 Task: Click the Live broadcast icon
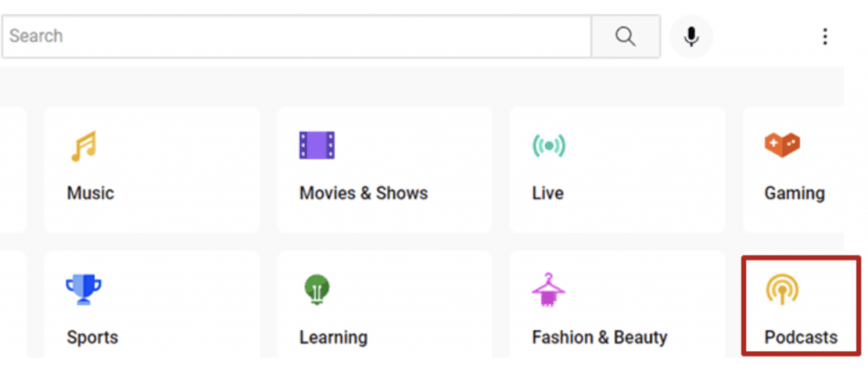[x=549, y=146]
